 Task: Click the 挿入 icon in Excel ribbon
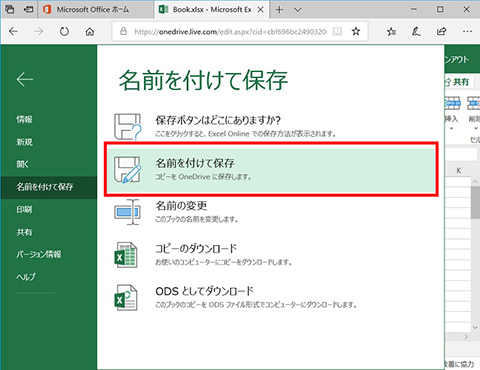tap(452, 103)
